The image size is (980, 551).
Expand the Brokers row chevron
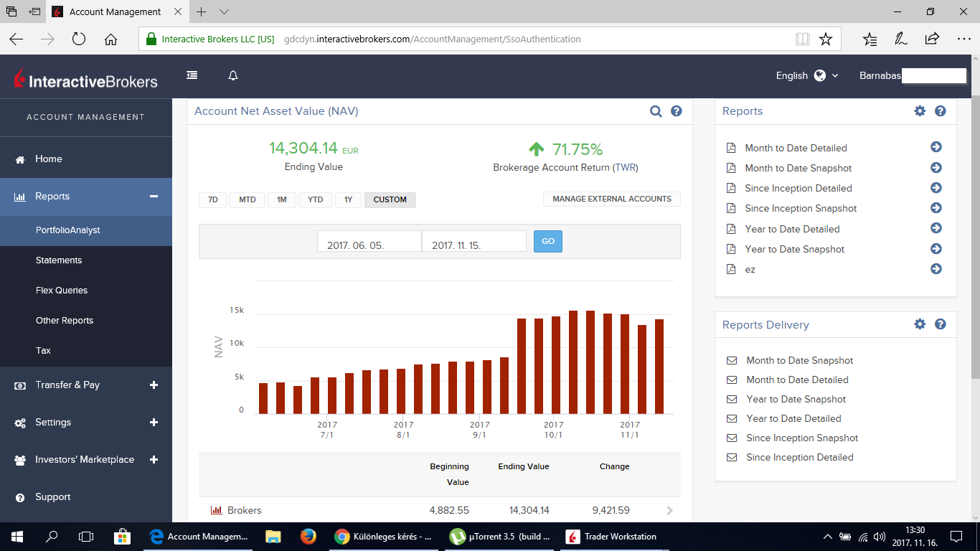coord(670,511)
